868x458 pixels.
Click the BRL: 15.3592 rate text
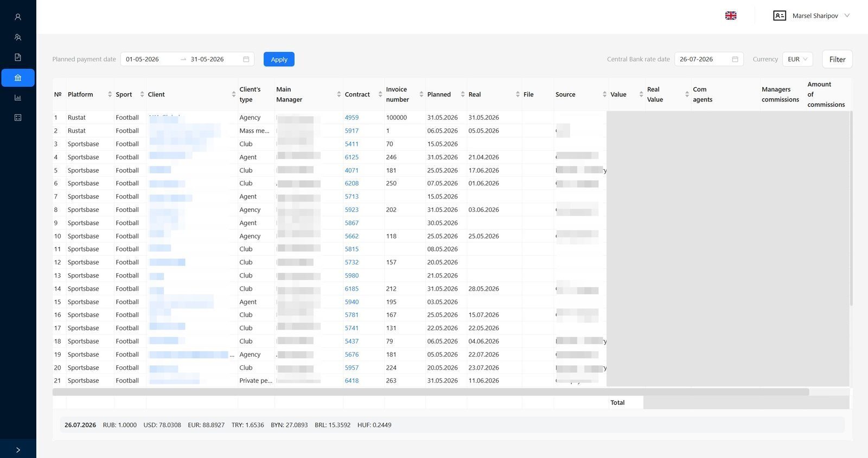[333, 425]
